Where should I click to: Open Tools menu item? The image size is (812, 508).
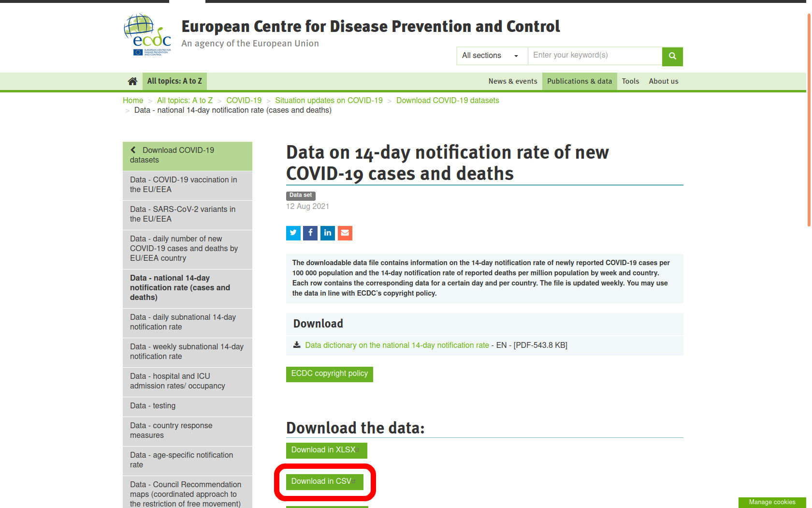(x=630, y=81)
